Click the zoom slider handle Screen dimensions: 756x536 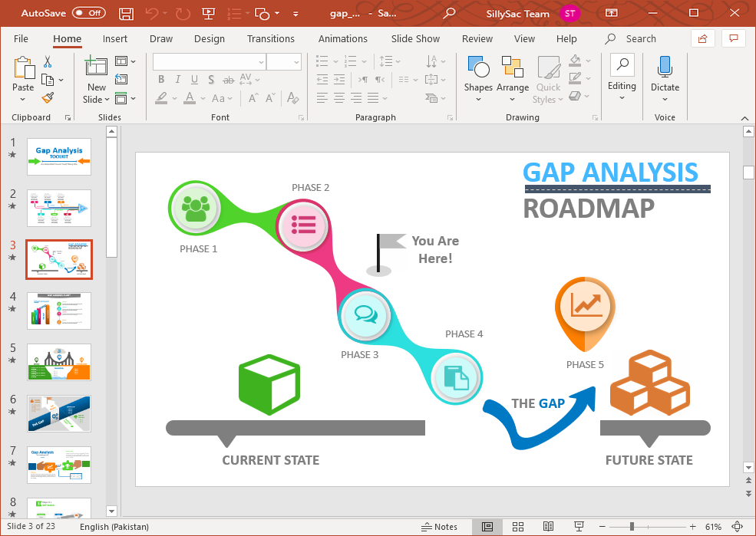pos(632,527)
